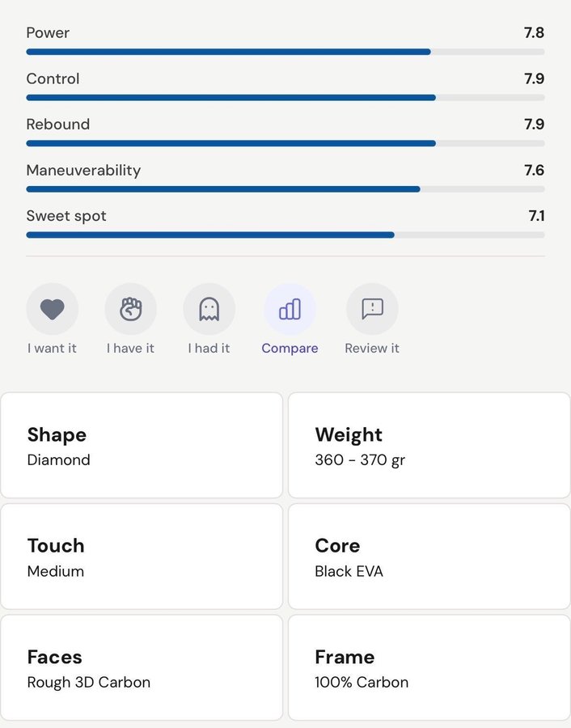
Task: Click the 'Compare' text label
Action: pos(290,349)
